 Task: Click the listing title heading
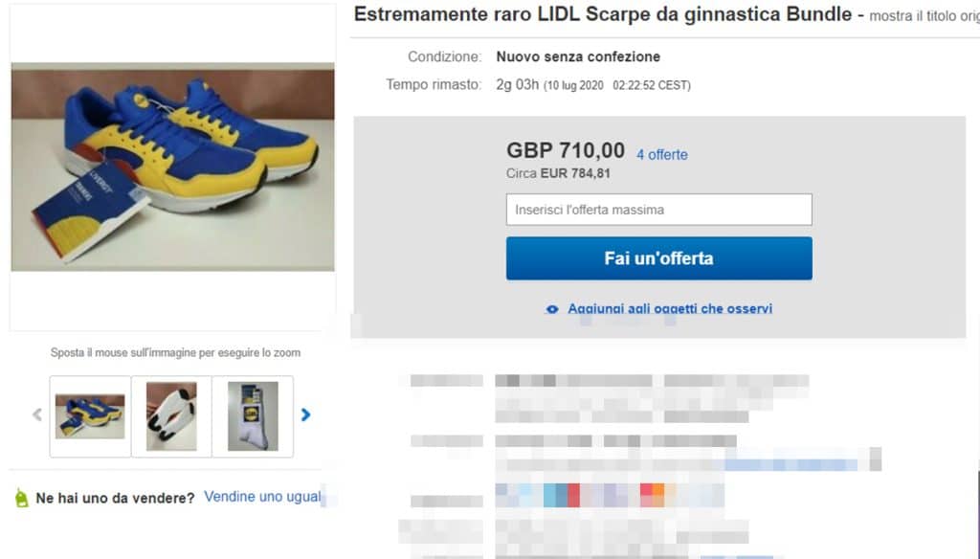(x=603, y=14)
